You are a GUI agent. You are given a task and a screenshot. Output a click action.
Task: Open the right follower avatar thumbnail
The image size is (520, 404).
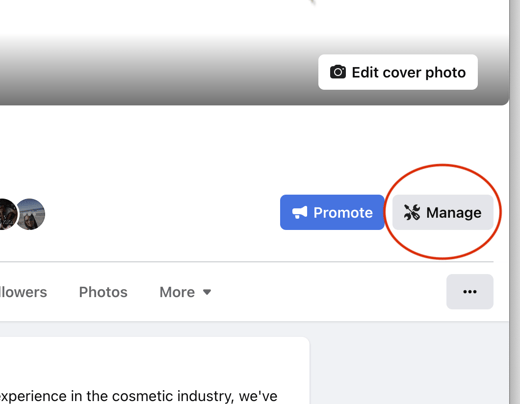30,214
